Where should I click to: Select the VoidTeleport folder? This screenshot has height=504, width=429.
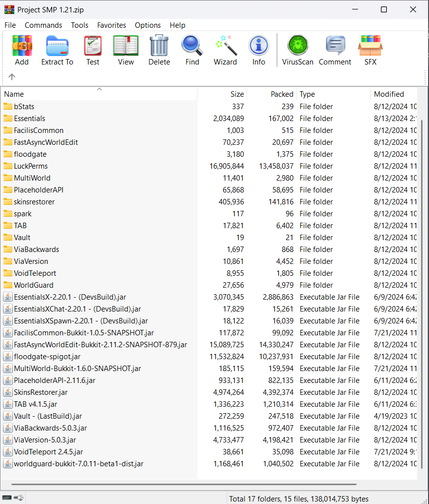pos(209,273)
